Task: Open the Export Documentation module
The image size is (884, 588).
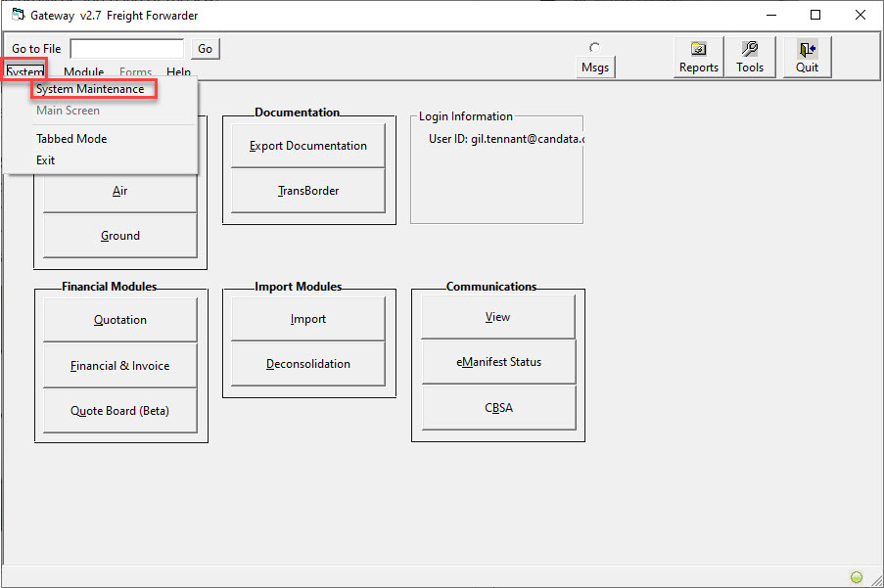Action: 307,146
